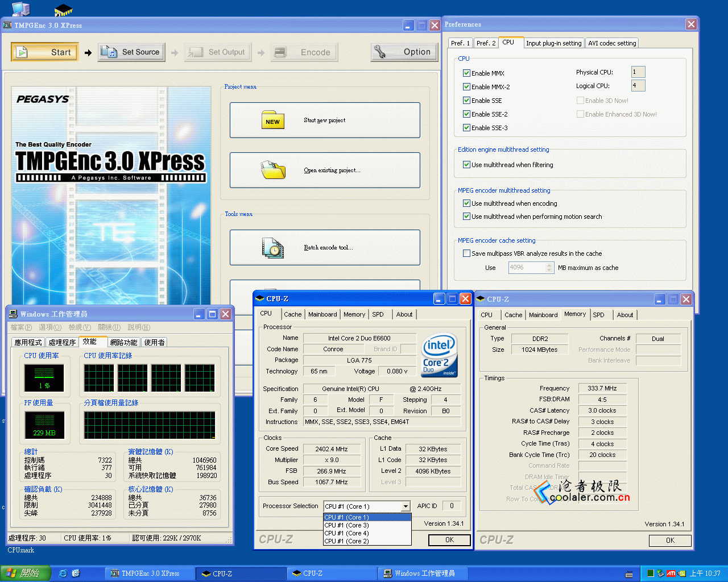Image resolution: width=728 pixels, height=582 pixels.
Task: Enable Save multipass VBR analyze results
Action: coord(466,253)
